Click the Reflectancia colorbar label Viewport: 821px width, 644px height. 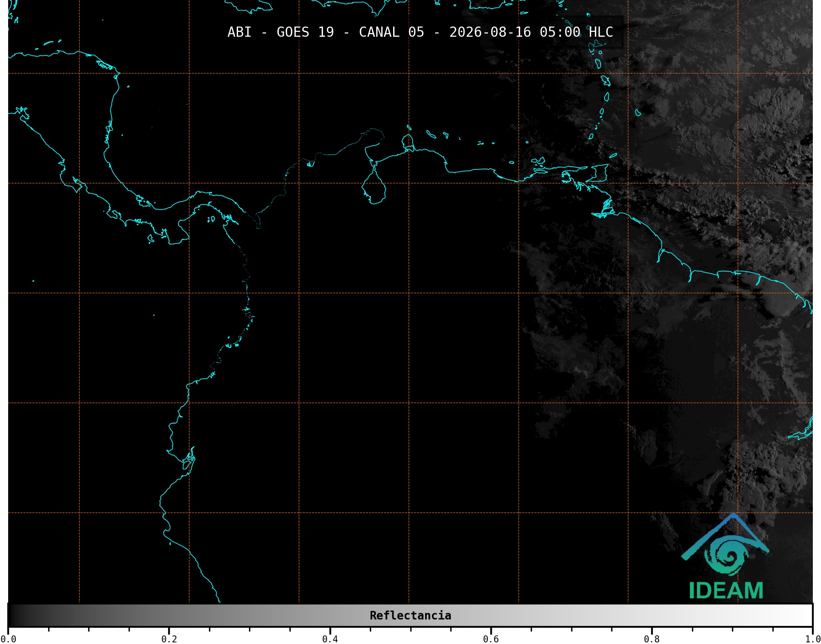410,615
